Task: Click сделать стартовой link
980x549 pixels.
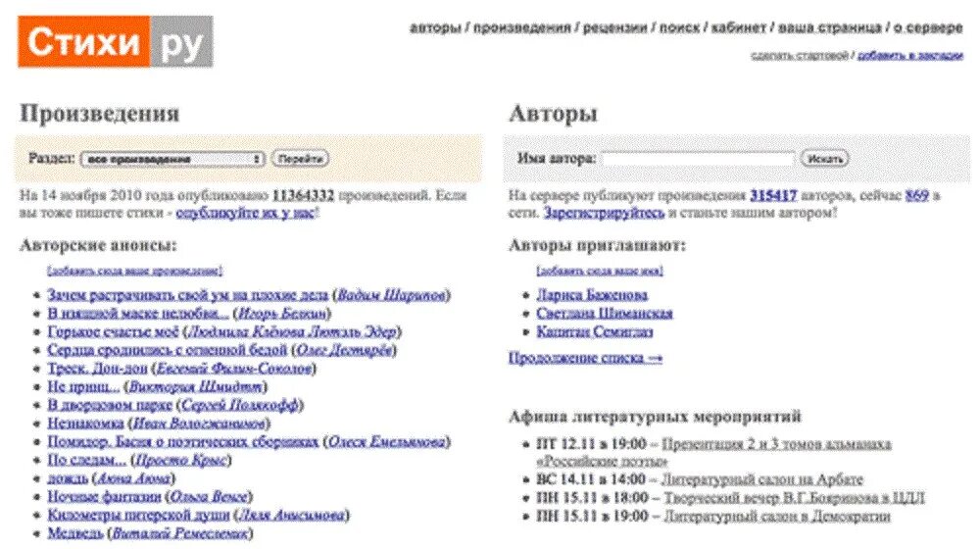Action: [800, 56]
